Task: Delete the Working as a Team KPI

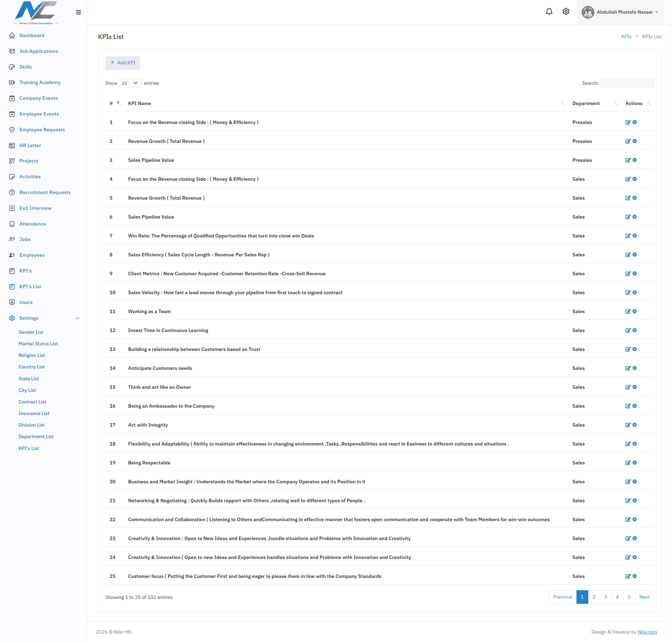Action: [635, 311]
